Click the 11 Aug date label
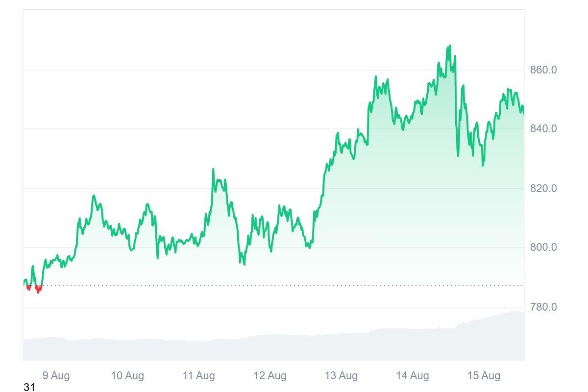Image resolution: width=588 pixels, height=392 pixels. tap(198, 376)
